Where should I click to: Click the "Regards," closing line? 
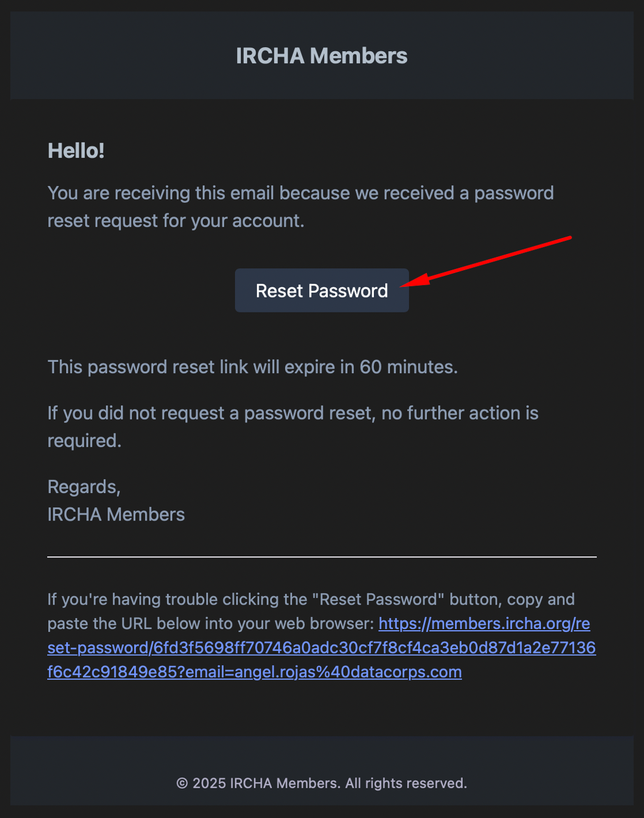click(84, 487)
